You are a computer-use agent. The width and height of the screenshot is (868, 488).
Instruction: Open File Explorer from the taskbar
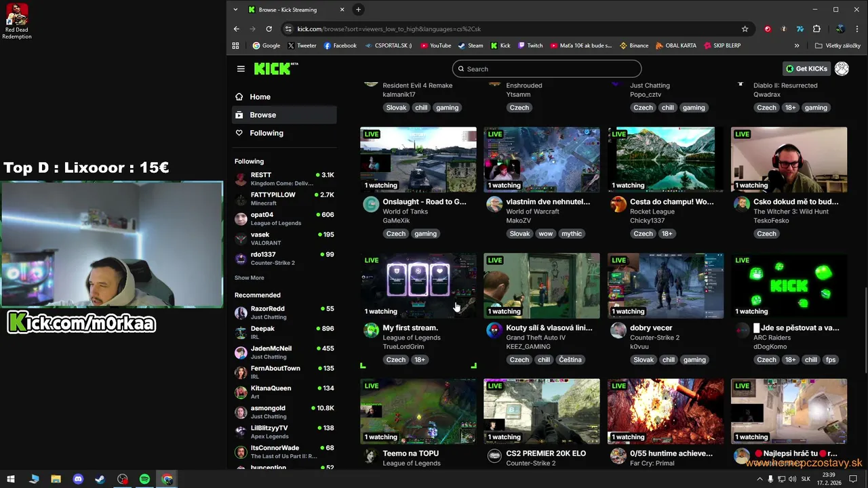click(x=56, y=479)
